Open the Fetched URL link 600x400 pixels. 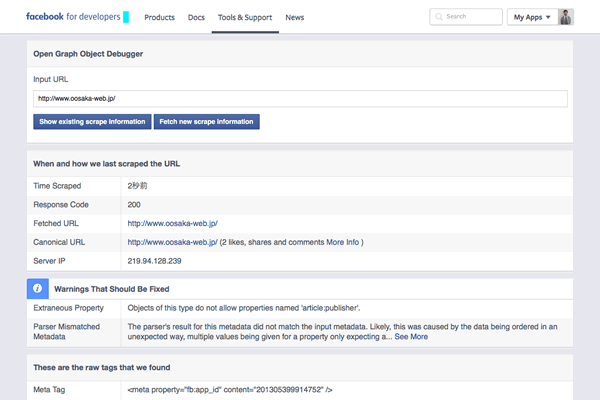(x=173, y=224)
